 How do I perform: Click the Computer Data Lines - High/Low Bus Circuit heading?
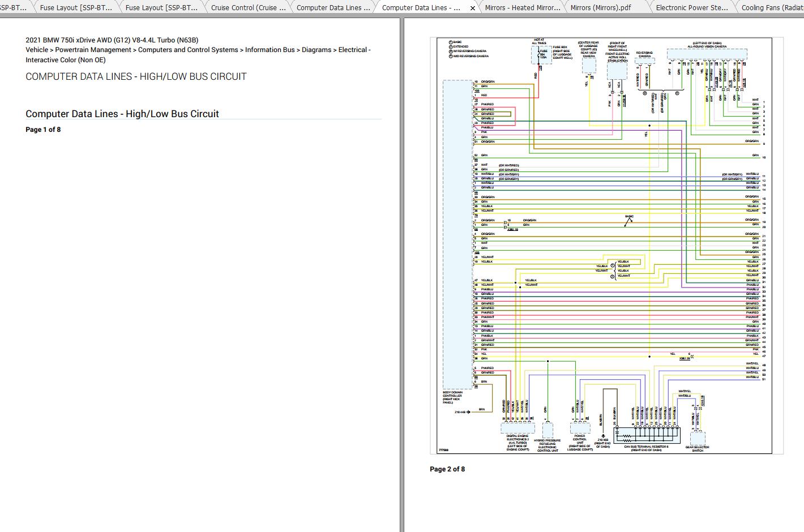point(122,114)
